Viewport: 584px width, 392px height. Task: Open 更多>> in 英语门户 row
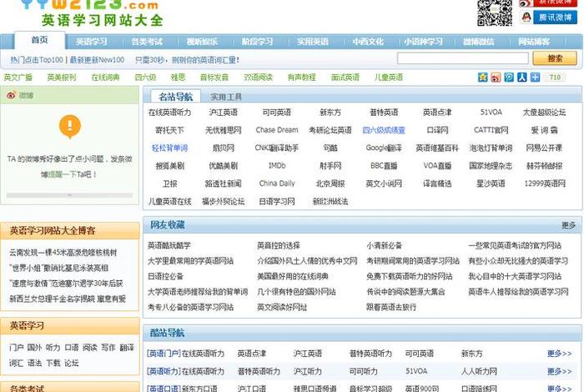pyautogui.click(x=560, y=354)
